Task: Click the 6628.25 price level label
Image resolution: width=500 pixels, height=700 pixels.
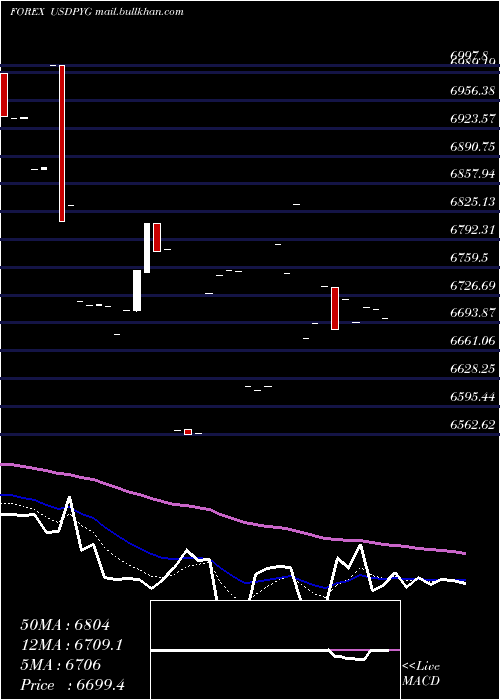Action: 472,369
